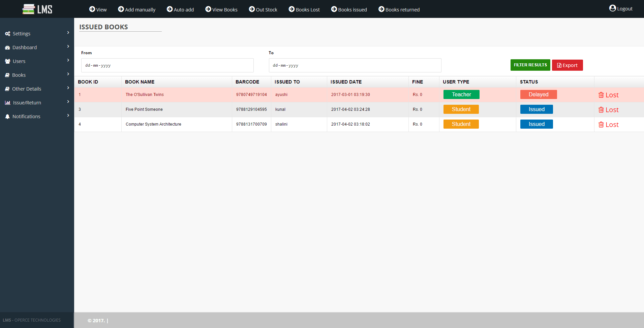Viewport: 644px width, 328px height.
Task: Click the Student badge for Computer System Architecture
Action: coord(461,124)
